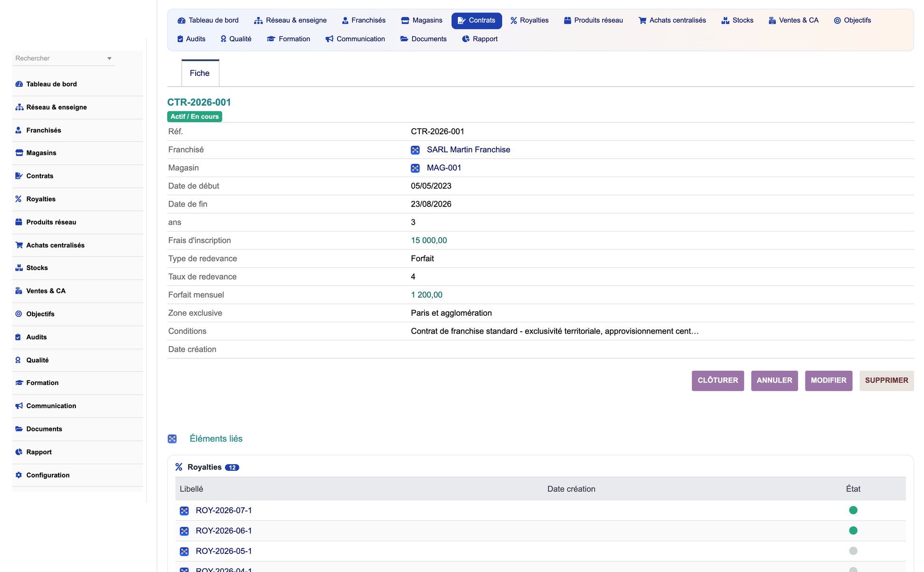This screenshot has width=924, height=572.
Task: Click Documents folder icon in sidebar
Action: [19, 429]
